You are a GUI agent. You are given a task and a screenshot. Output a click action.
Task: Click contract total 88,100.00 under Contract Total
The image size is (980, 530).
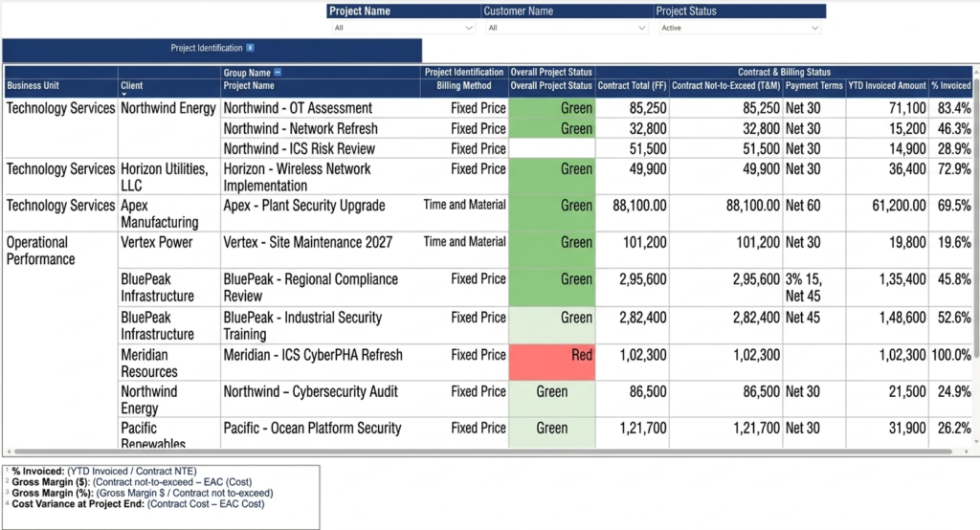(639, 206)
